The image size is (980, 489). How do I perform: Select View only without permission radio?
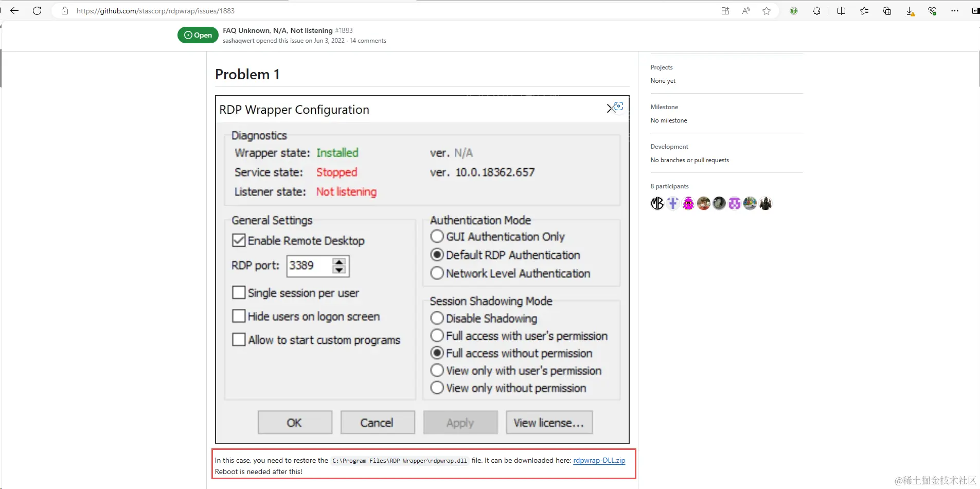[x=437, y=388]
